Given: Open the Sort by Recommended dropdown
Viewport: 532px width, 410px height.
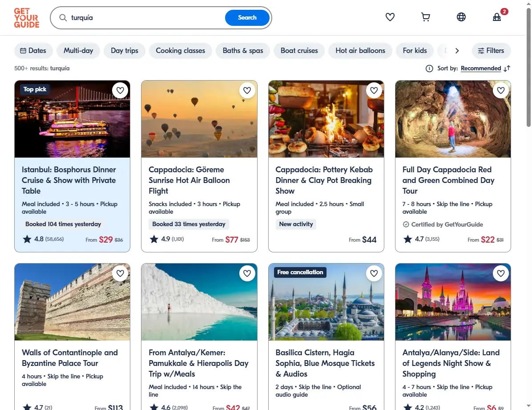Looking at the screenshot, I should (481, 69).
